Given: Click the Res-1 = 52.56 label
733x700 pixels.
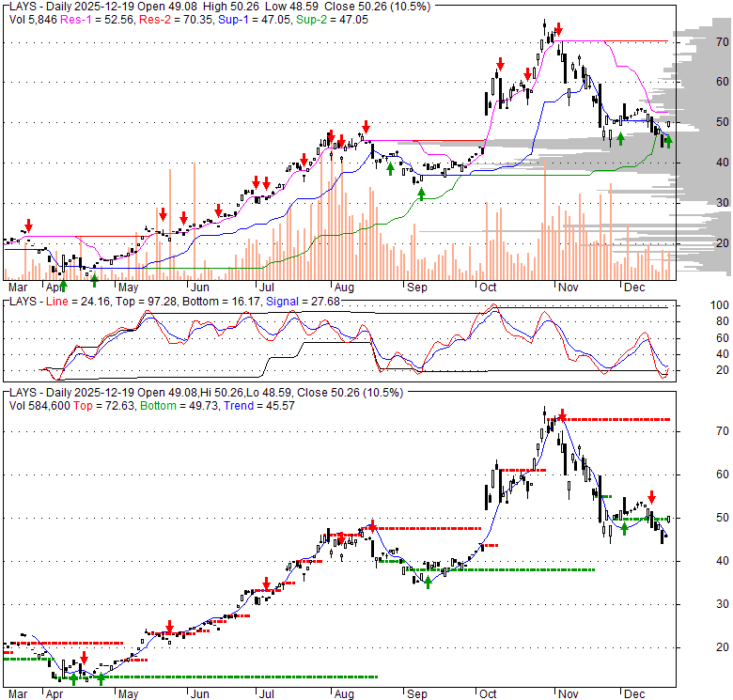Looking at the screenshot, I should (x=98, y=20).
